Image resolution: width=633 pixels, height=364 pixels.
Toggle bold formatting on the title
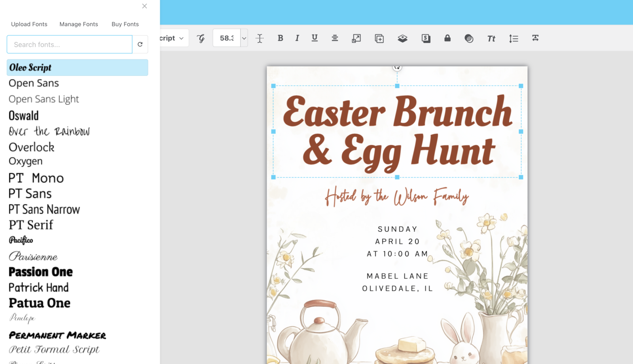(x=280, y=38)
